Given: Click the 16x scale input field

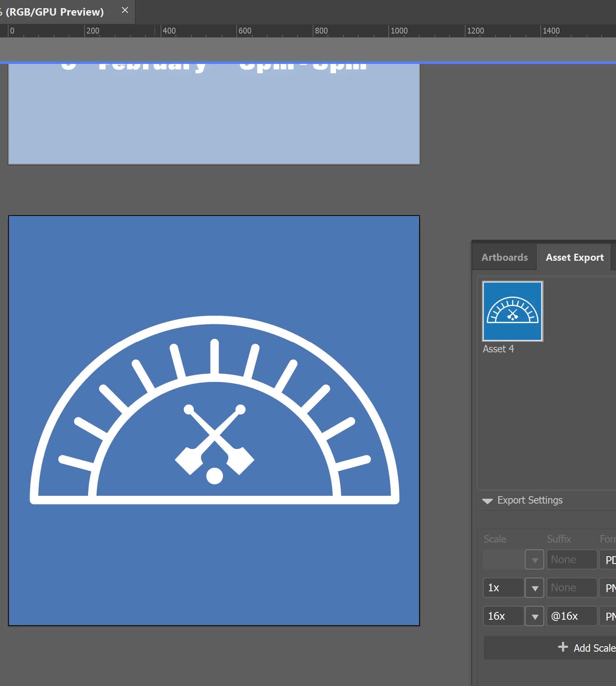Looking at the screenshot, I should [x=503, y=616].
